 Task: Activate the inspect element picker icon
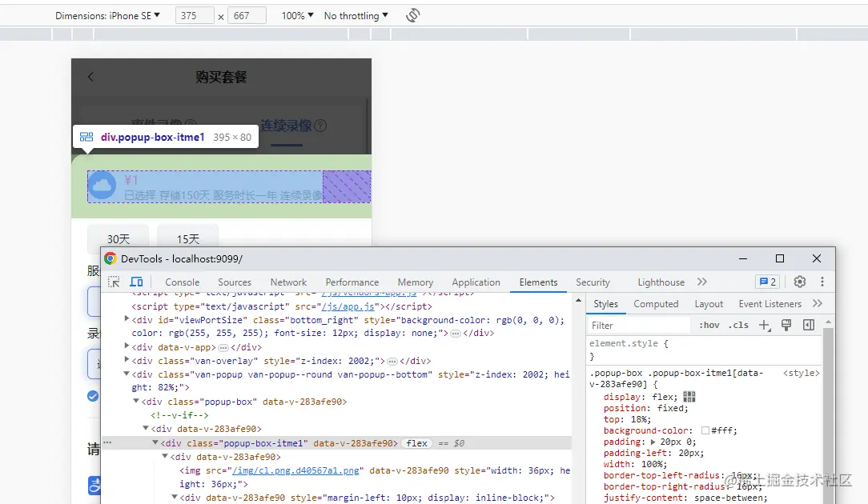(114, 282)
